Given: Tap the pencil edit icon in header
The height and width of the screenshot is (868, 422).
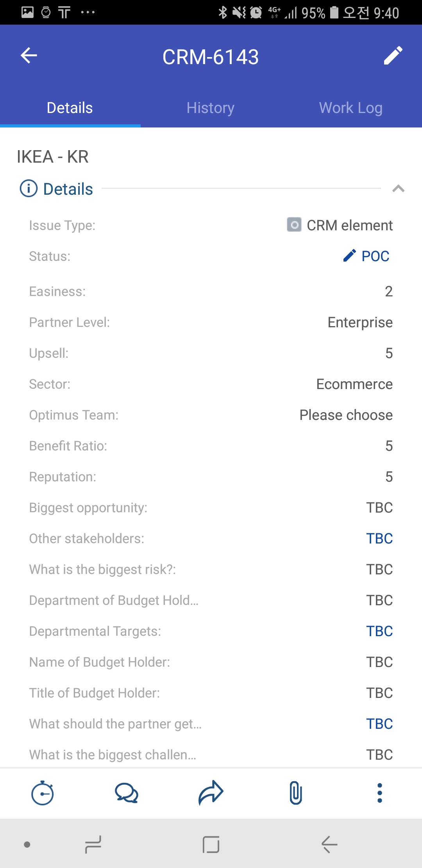Looking at the screenshot, I should 393,56.
